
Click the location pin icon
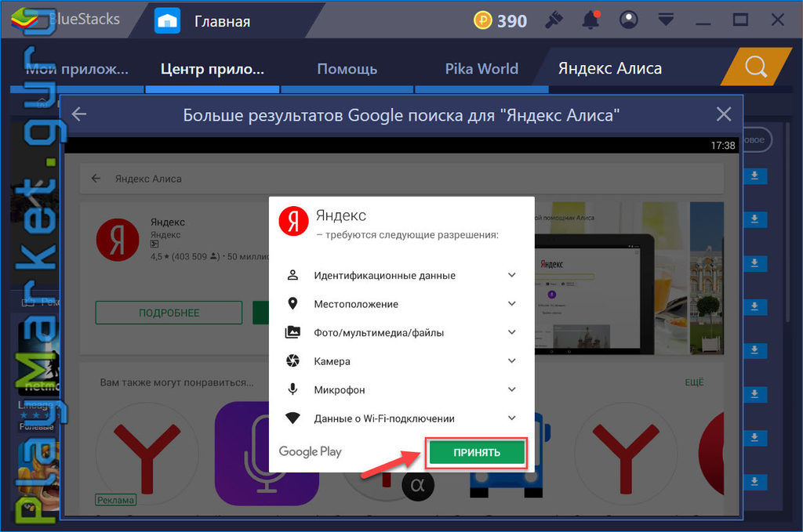pyautogui.click(x=292, y=304)
